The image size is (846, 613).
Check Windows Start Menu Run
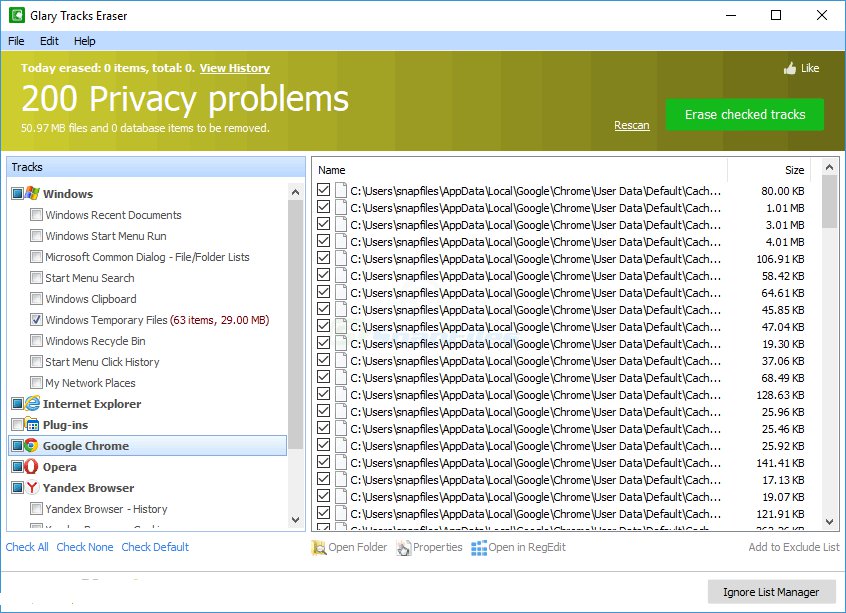tap(36, 235)
